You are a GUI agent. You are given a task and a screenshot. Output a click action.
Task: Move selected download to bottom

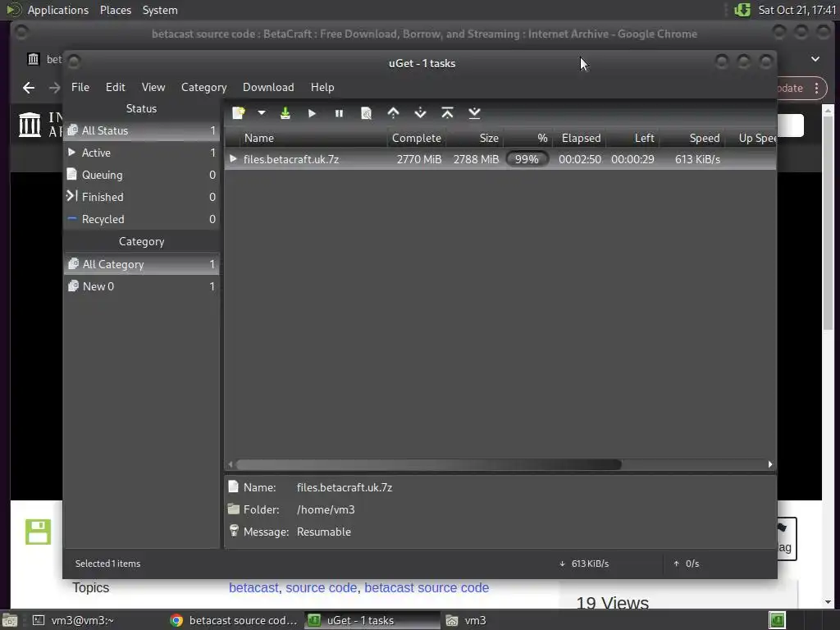475,113
